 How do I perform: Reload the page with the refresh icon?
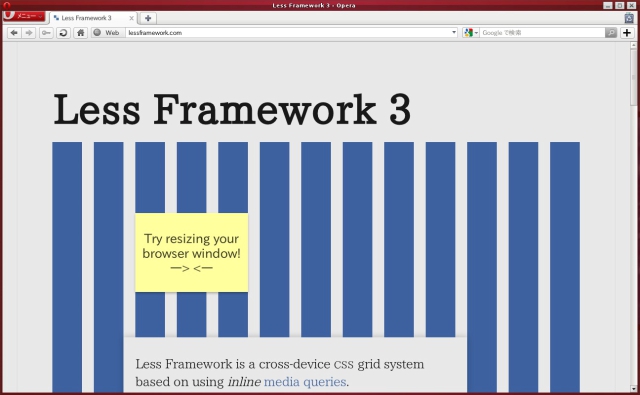tap(63, 33)
